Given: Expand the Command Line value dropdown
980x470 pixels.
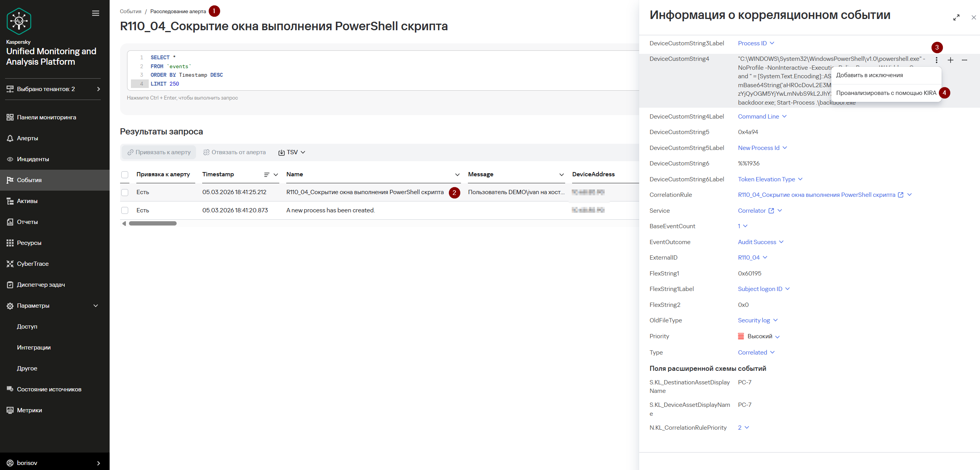Looking at the screenshot, I should [x=784, y=116].
